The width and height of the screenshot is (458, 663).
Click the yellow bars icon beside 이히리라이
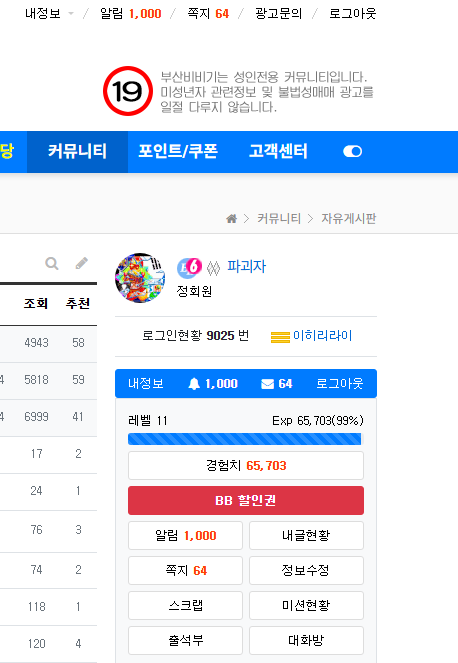click(280, 337)
